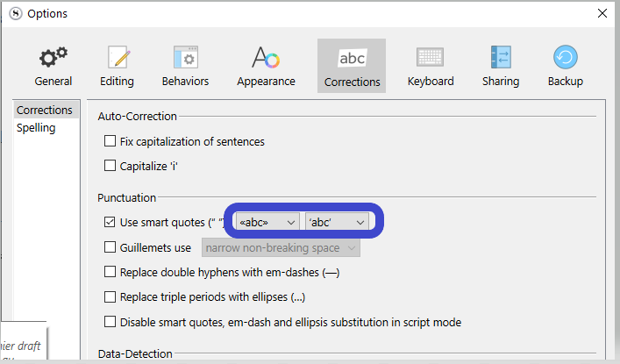Enable Replace triple periods with ellipses
The height and width of the screenshot is (364, 620).
pos(110,296)
